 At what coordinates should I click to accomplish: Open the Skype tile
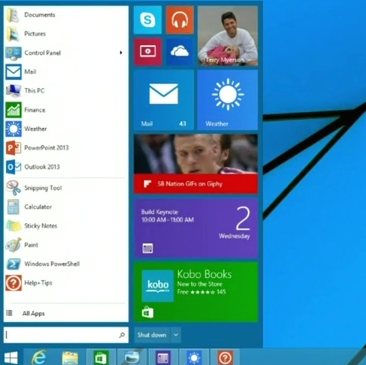coord(148,20)
